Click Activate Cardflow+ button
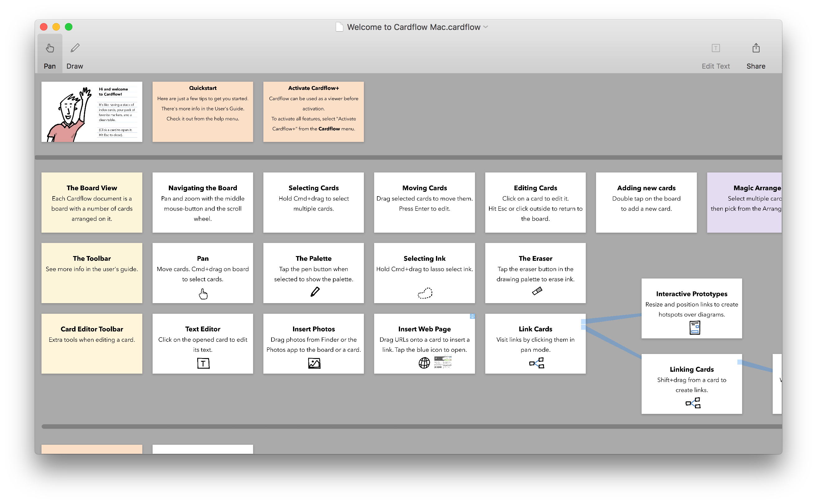This screenshot has width=817, height=504. point(313,88)
